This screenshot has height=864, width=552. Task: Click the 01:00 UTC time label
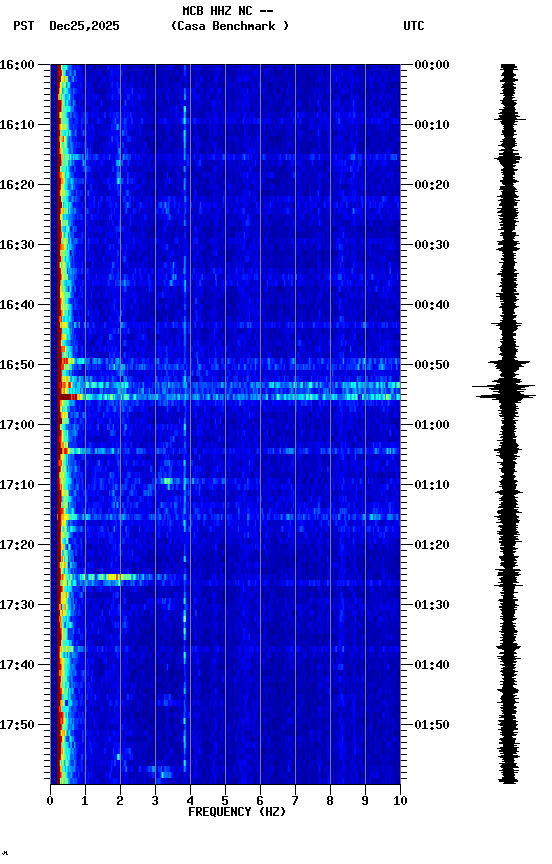(432, 425)
